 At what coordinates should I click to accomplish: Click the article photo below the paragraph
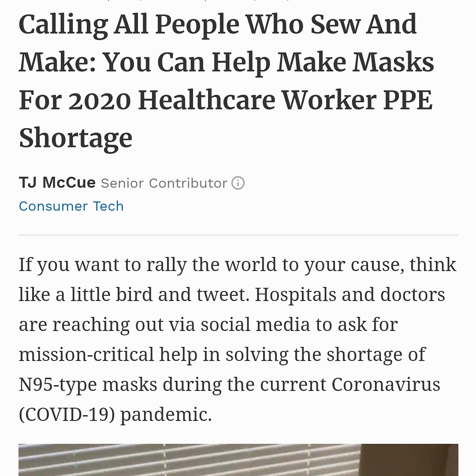tap(238, 460)
